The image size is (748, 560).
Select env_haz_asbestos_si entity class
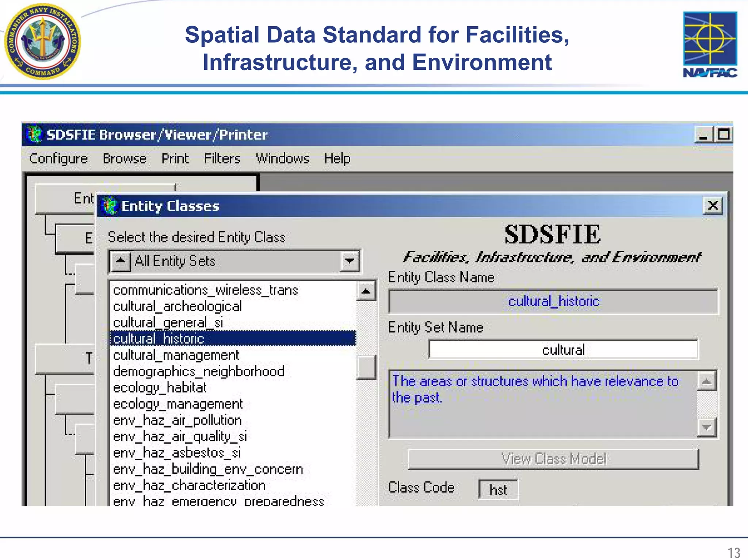[233, 453]
